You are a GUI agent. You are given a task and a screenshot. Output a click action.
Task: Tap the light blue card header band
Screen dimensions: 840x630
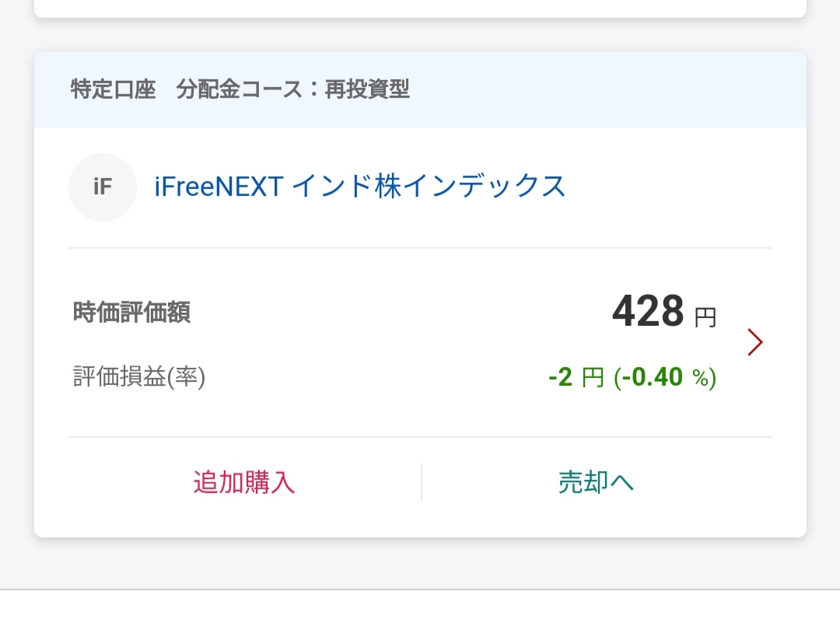coord(420,89)
